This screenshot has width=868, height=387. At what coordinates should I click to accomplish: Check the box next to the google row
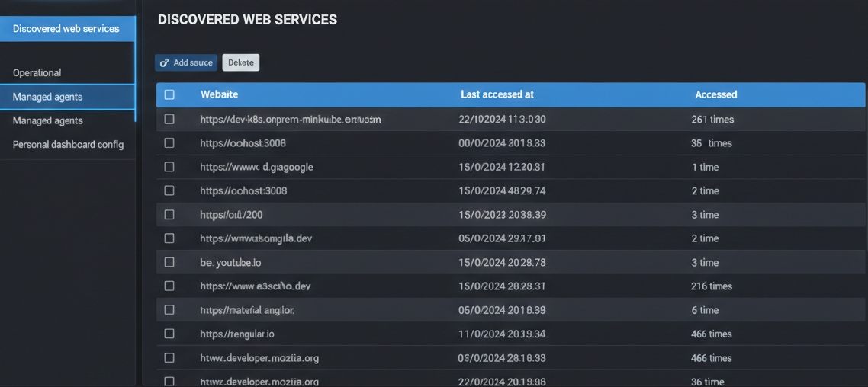(169, 167)
